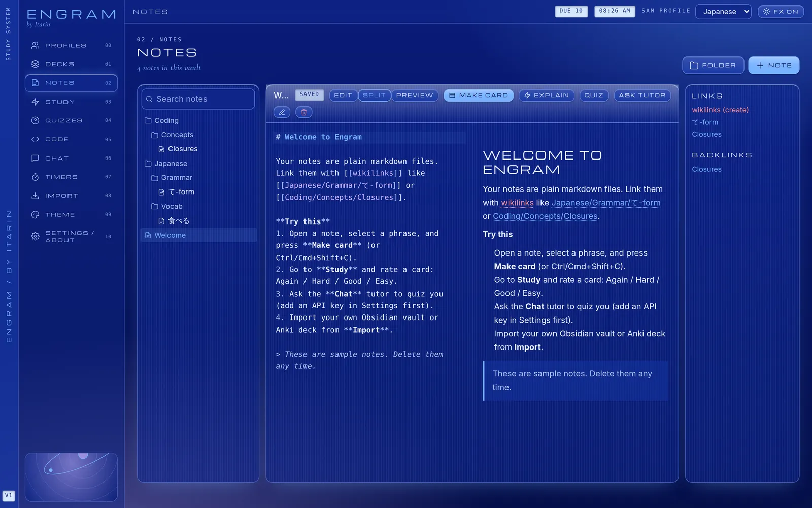Follow the wikilinks link in preview
This screenshot has width=812, height=508.
(517, 203)
